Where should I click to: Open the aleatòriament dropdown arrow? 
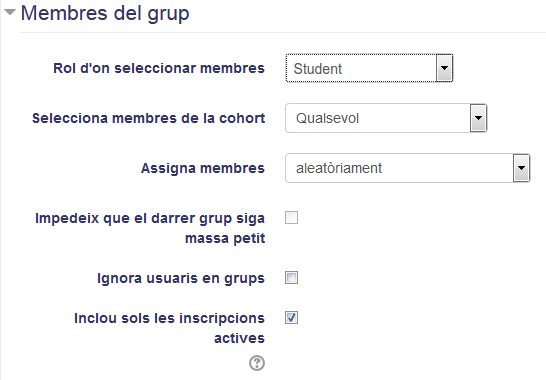521,168
